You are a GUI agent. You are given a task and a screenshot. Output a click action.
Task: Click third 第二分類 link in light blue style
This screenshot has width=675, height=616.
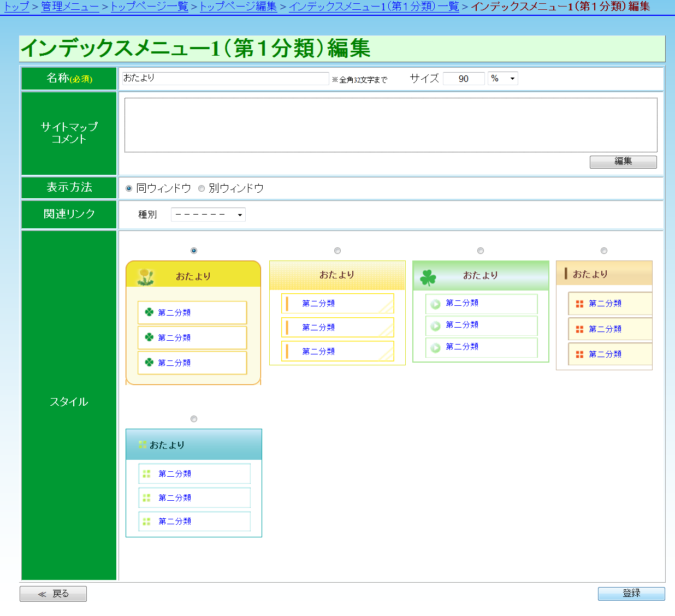point(175,522)
